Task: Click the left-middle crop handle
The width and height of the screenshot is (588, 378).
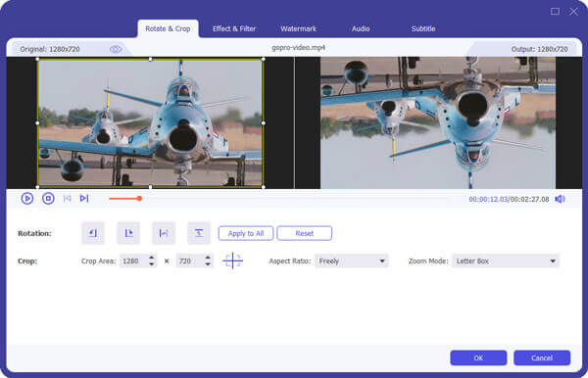Action: (37, 122)
